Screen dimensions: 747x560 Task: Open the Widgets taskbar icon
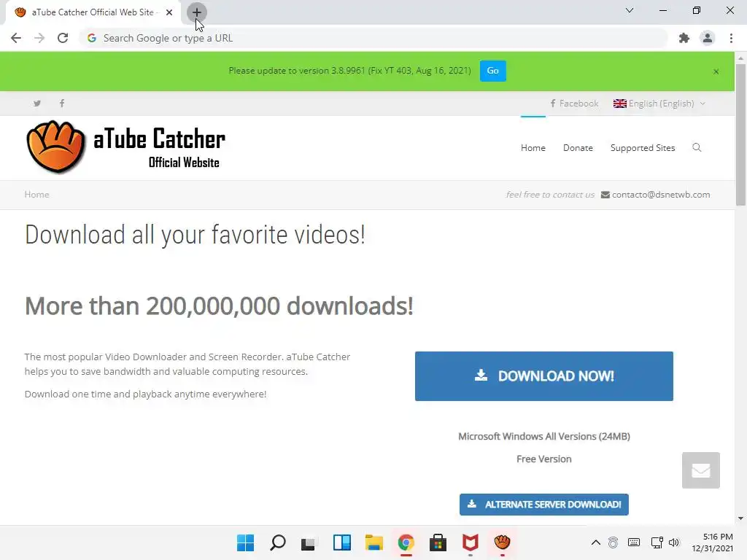pos(341,542)
